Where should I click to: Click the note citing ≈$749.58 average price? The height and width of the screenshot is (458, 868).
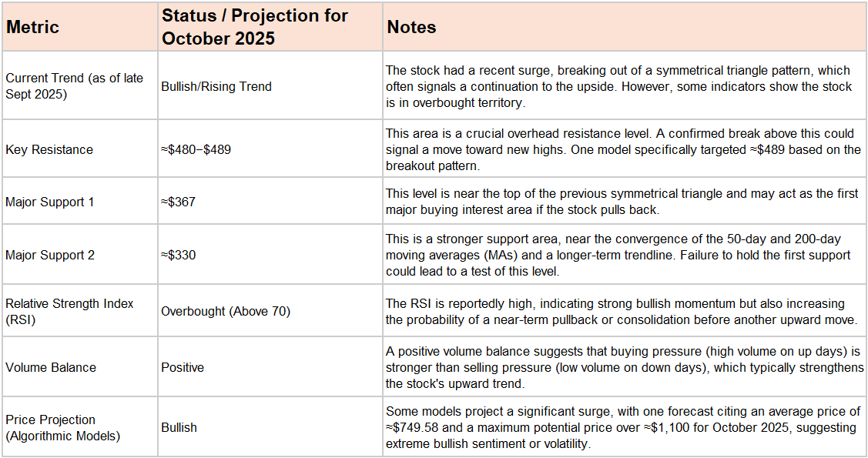(623, 427)
